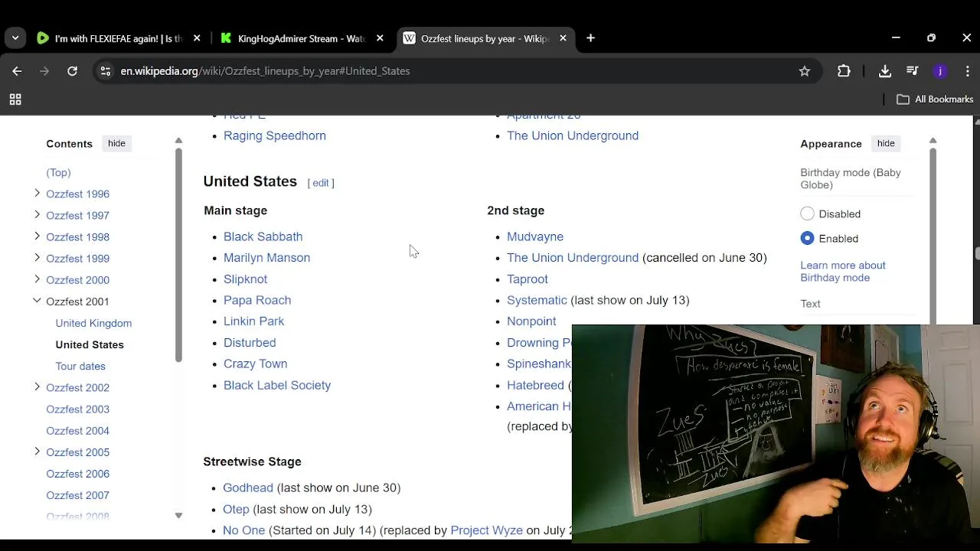Viewport: 980px width, 551px height.
Task: Open the Disturbed link
Action: click(x=250, y=343)
